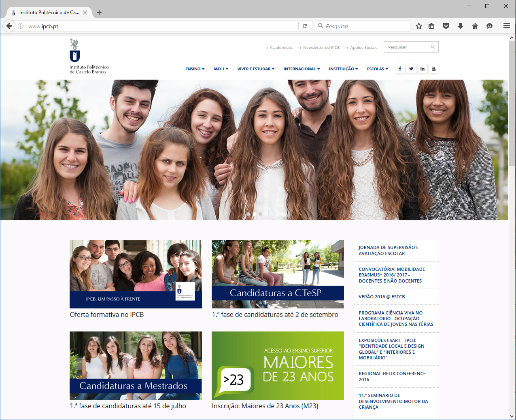Open the VIVER E ESTUDAR menu
The image size is (516, 420).
tap(256, 69)
